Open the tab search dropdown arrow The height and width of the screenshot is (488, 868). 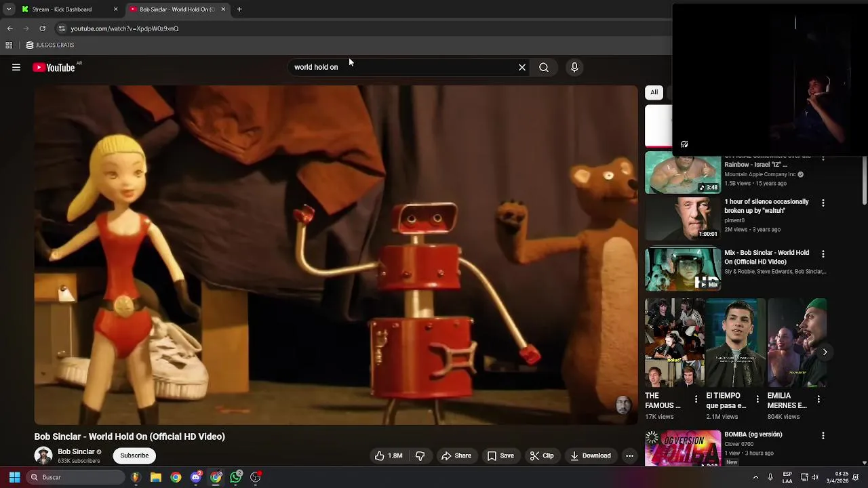pos(9,9)
